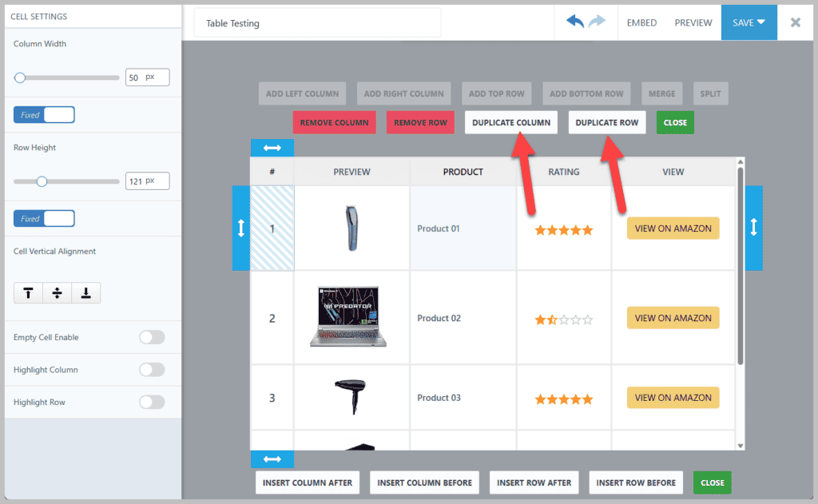The image size is (818, 504).
Task: Click the redo arrow icon
Action: (597, 22)
